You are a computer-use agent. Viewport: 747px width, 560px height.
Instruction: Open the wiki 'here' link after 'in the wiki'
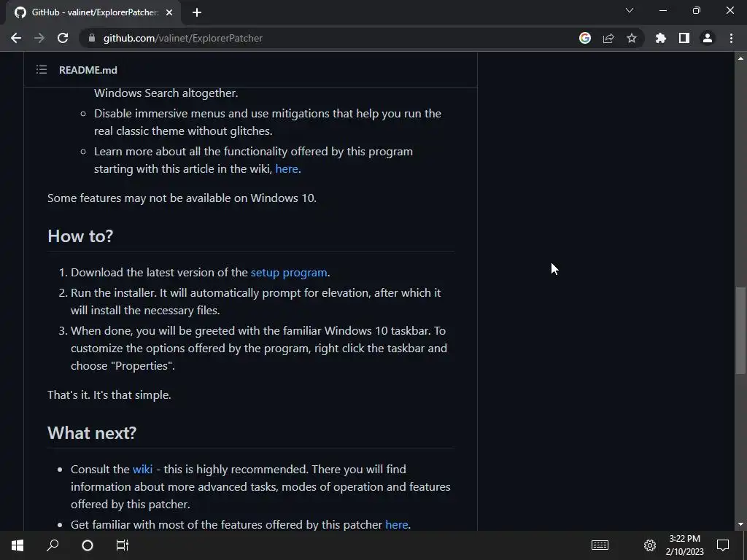[x=287, y=169]
